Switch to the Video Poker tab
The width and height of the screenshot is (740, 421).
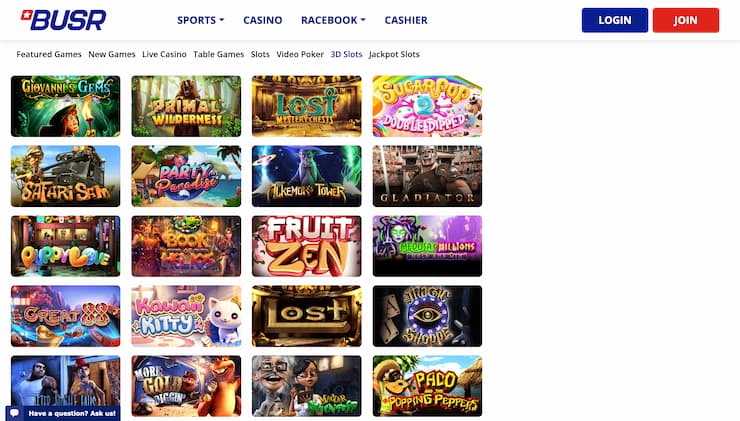pos(300,54)
